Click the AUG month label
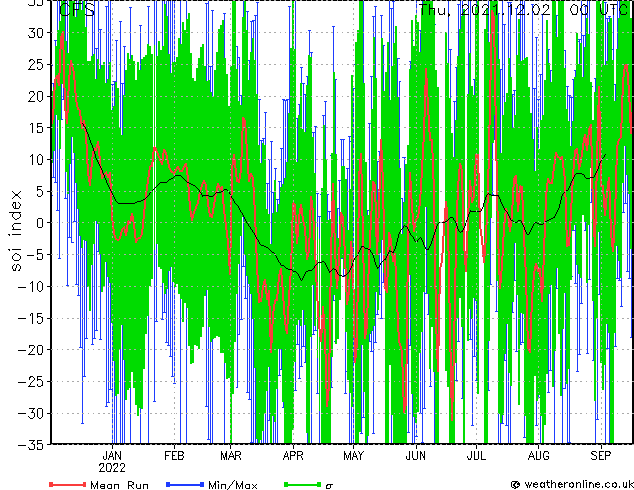The width and height of the screenshot is (634, 490). [539, 456]
